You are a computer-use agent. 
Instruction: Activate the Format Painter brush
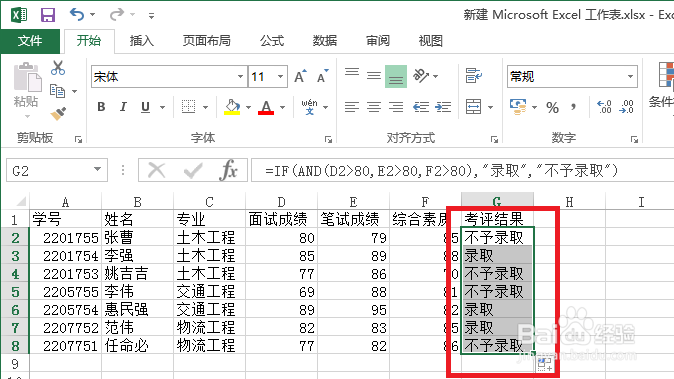(x=58, y=114)
